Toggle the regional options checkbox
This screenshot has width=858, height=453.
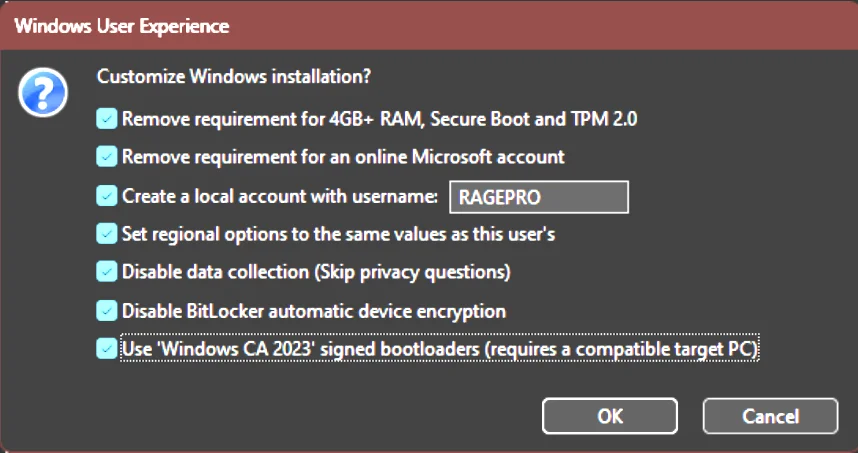point(107,234)
